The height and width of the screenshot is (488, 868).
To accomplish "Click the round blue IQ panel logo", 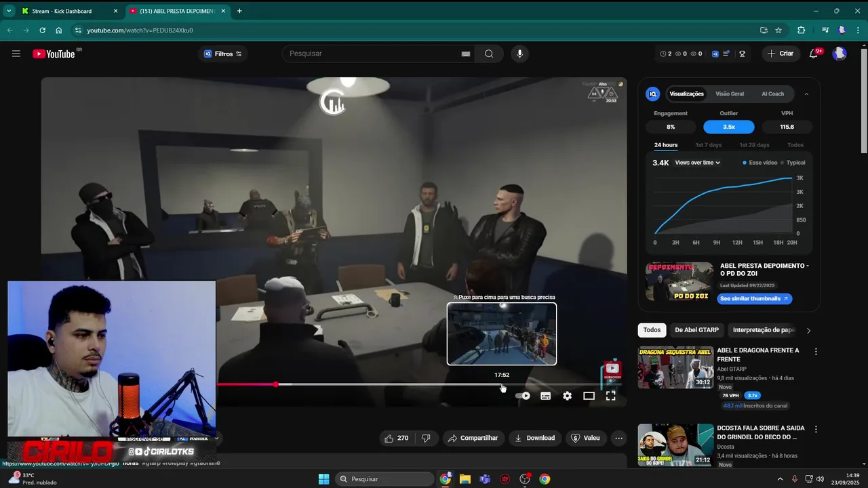I will (x=653, y=94).
